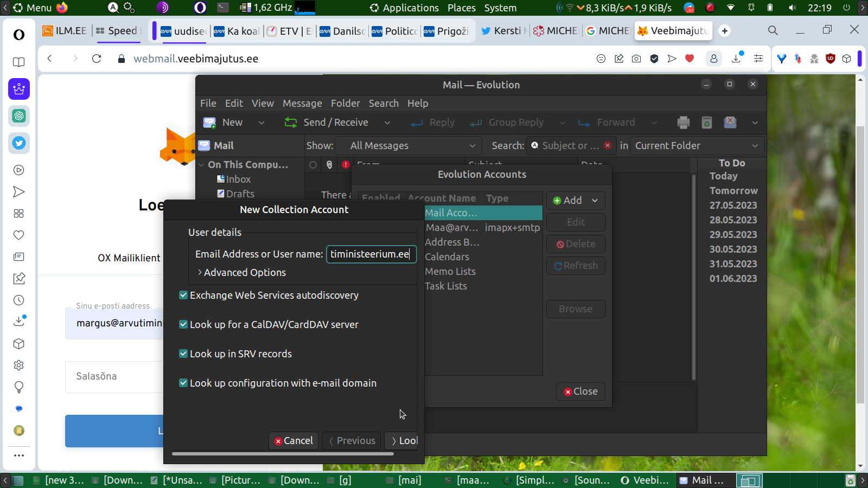Click the browser reload page icon
The height and width of the screenshot is (488, 868).
point(97,59)
